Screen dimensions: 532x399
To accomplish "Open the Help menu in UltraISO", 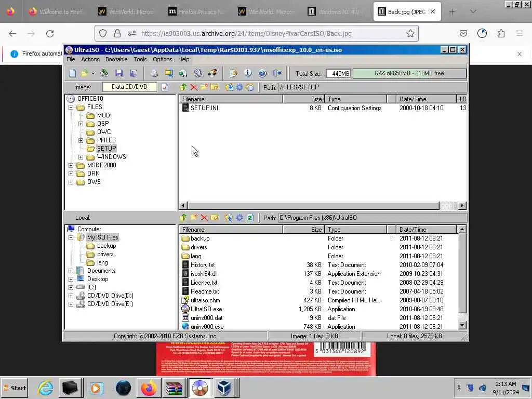I will [184, 59].
